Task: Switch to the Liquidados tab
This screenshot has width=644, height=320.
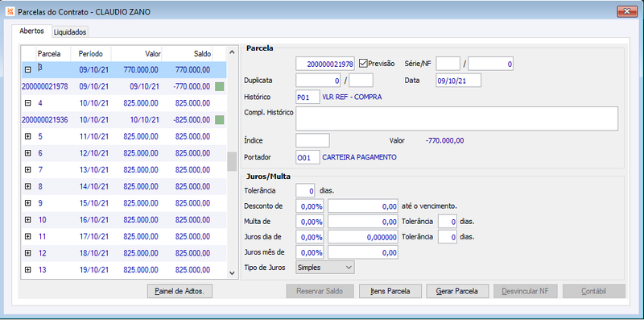Action: (x=70, y=31)
